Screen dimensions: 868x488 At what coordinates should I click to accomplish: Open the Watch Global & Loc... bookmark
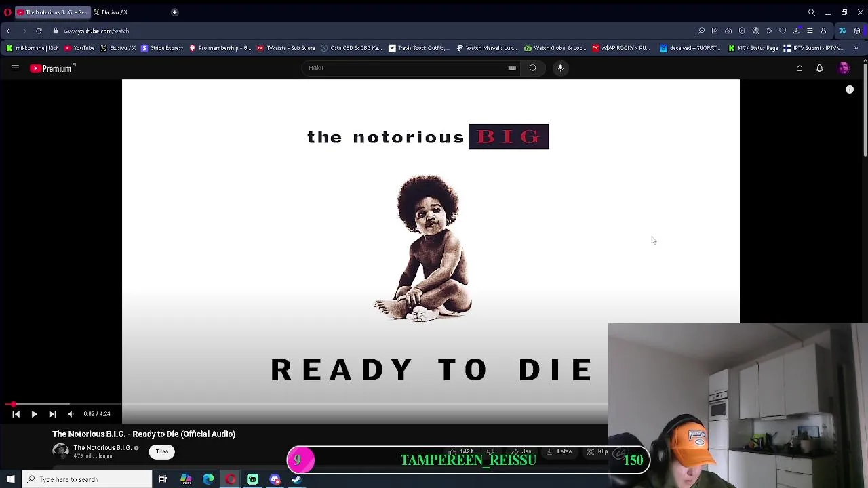[x=555, y=48]
